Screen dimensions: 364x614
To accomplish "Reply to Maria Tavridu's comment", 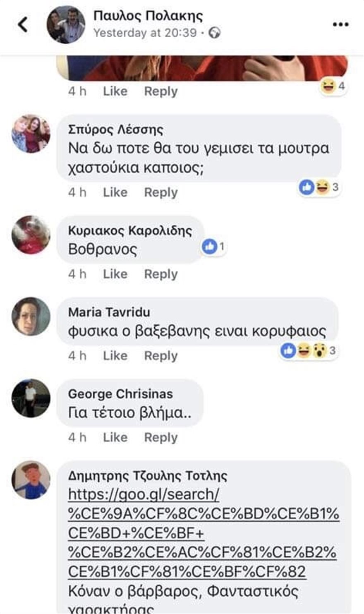I will [160, 356].
